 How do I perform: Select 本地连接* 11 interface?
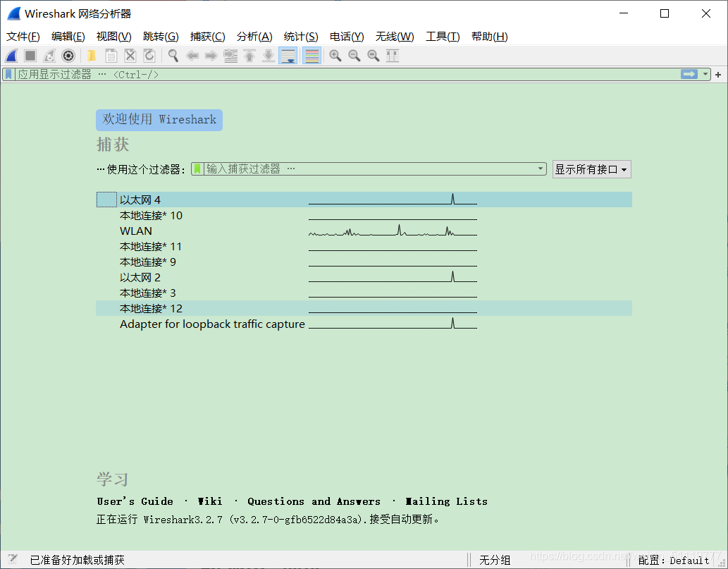click(x=364, y=246)
